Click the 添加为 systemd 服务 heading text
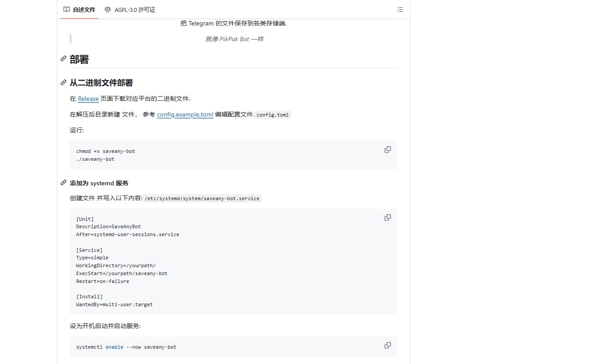 pyautogui.click(x=99, y=183)
